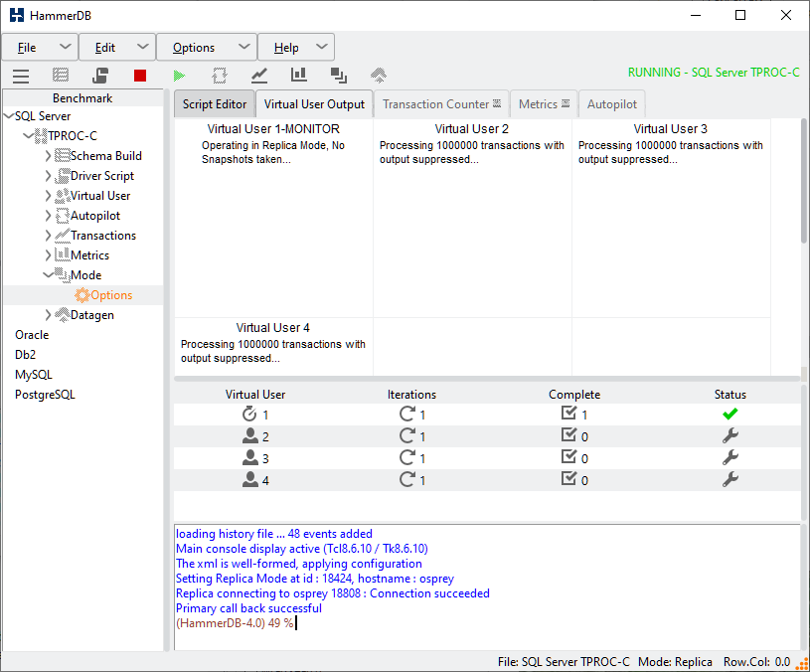Click the Virtual User Output vertical scrollbar

[804, 181]
